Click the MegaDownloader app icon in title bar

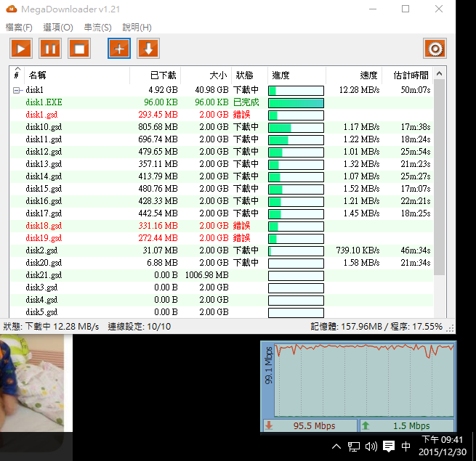tap(12, 9)
